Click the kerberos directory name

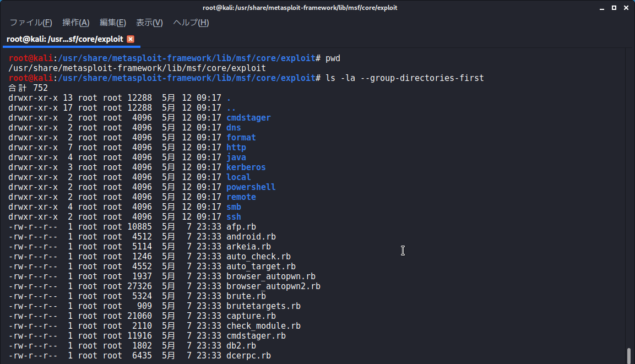[246, 167]
